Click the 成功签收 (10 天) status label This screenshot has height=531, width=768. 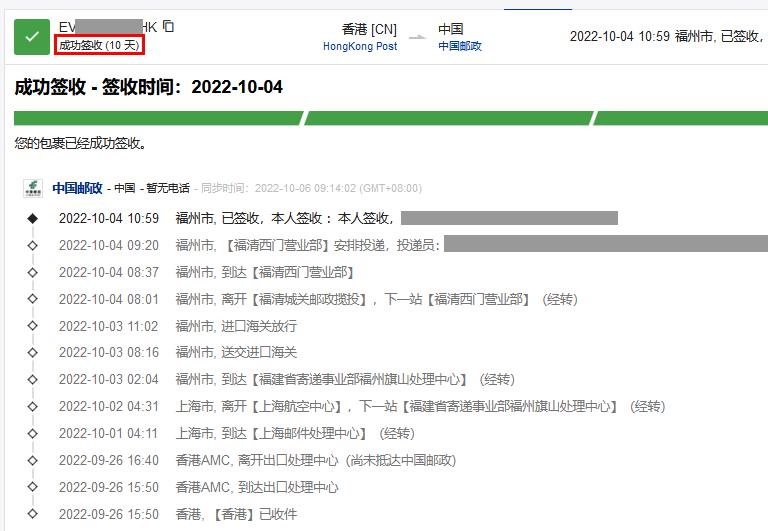point(99,45)
